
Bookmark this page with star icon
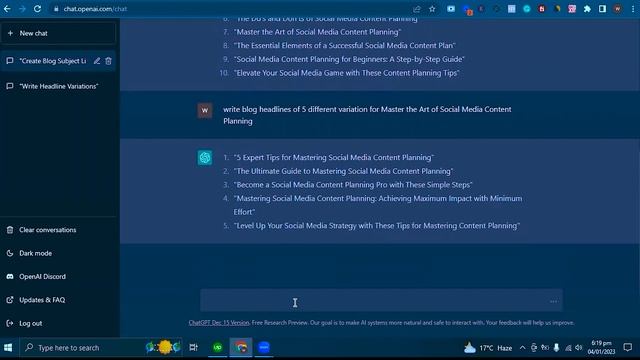coord(432,9)
